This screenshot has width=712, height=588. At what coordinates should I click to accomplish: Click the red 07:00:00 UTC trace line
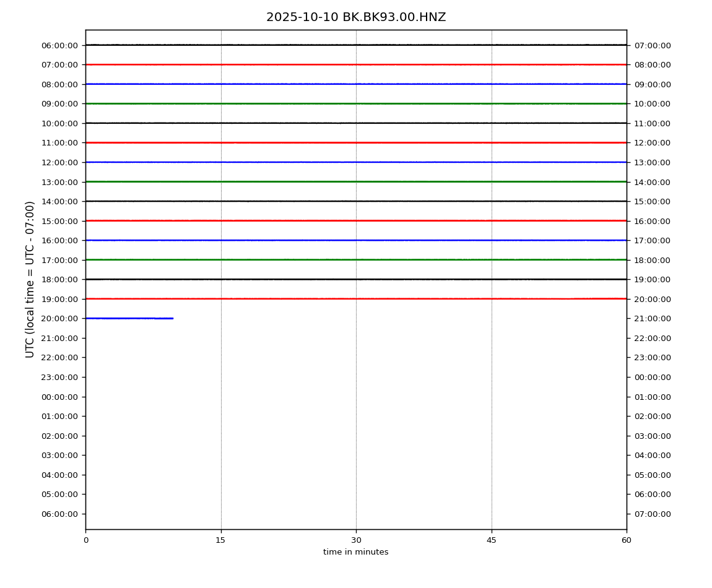356,64
